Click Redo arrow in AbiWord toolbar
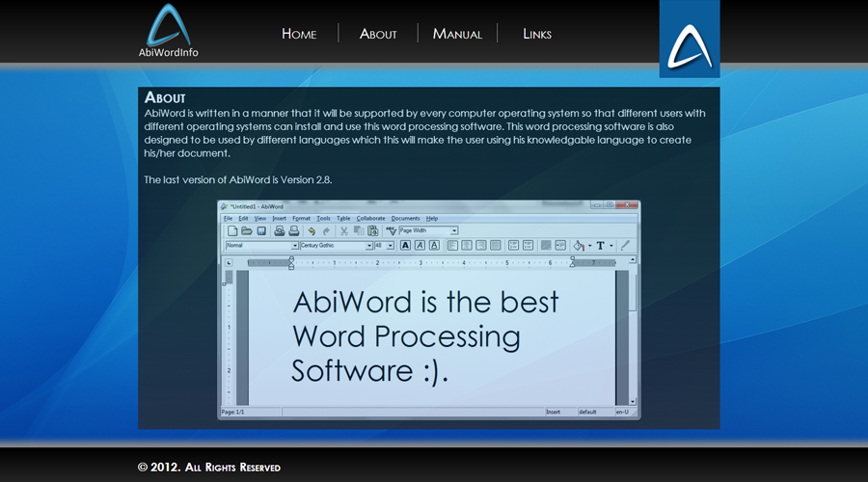 [326, 231]
